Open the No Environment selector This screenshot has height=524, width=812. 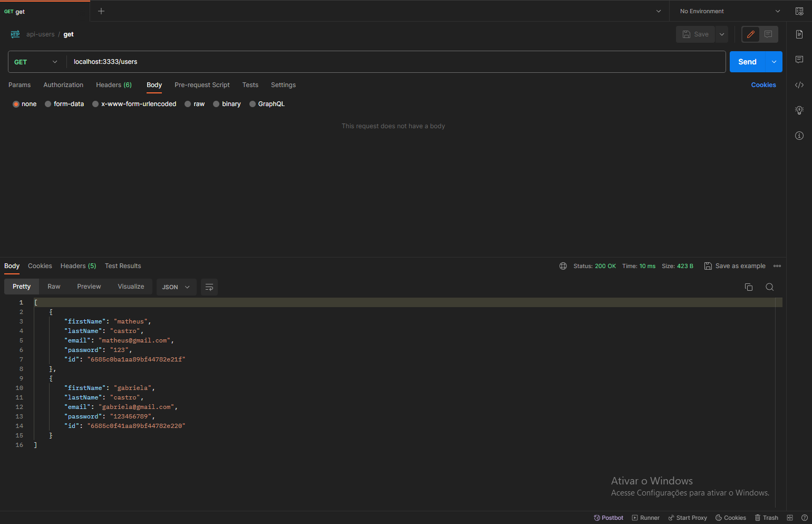coord(730,11)
